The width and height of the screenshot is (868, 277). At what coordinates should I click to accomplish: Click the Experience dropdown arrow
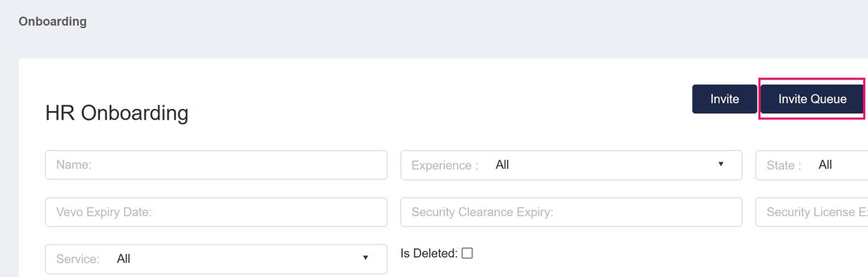(x=721, y=164)
